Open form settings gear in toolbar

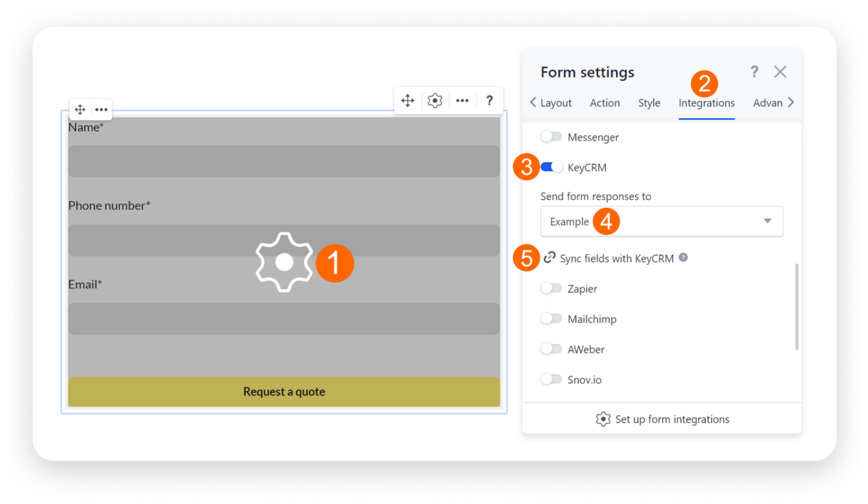435,100
